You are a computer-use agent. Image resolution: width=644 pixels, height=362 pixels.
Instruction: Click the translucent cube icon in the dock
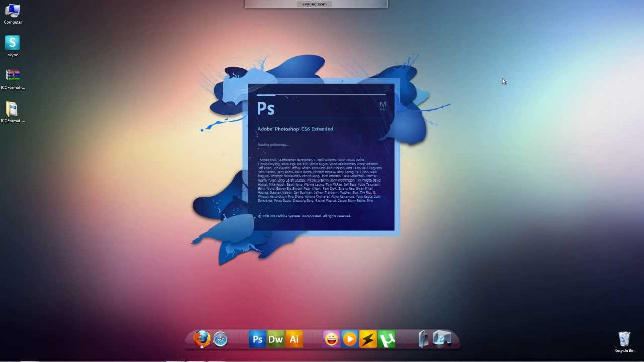441,339
